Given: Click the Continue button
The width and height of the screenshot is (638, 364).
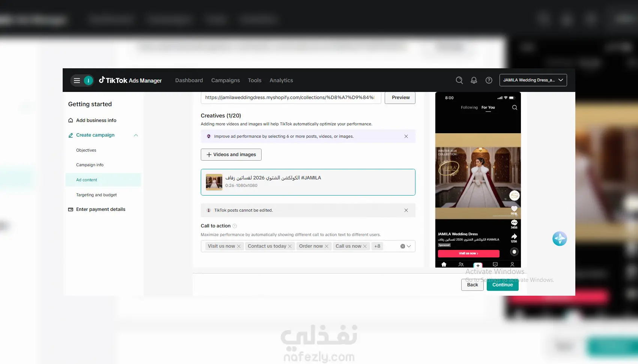Looking at the screenshot, I should (x=503, y=285).
